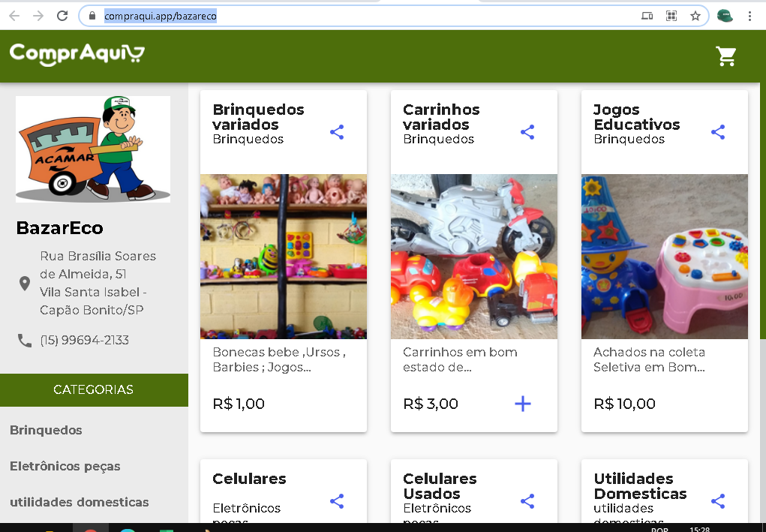
Task: Open the utilidades domesticas category
Action: [79, 502]
